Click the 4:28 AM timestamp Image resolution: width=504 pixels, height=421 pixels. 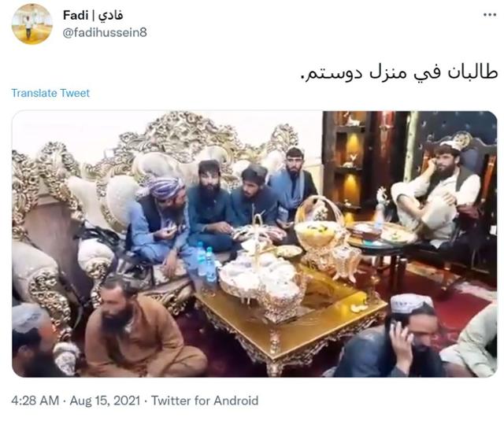(35, 401)
